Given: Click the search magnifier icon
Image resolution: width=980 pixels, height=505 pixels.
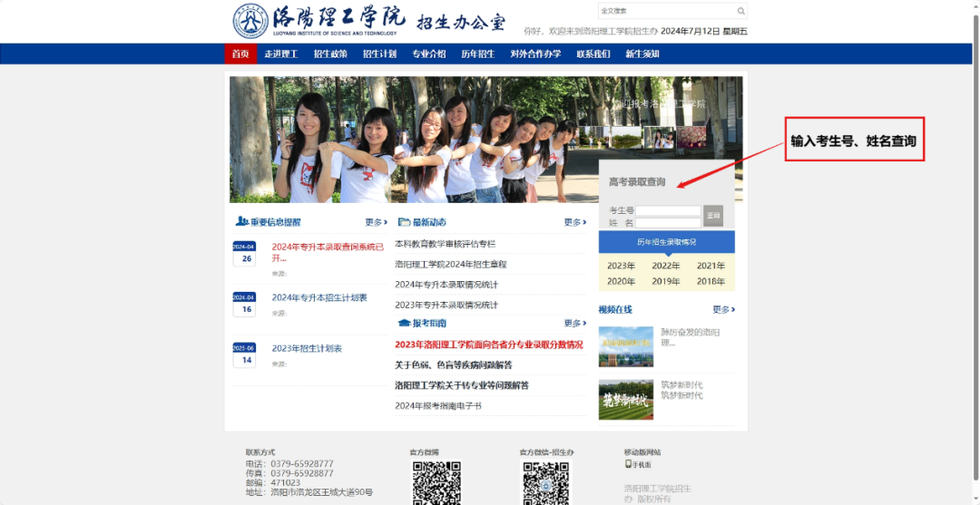Looking at the screenshot, I should click(740, 11).
